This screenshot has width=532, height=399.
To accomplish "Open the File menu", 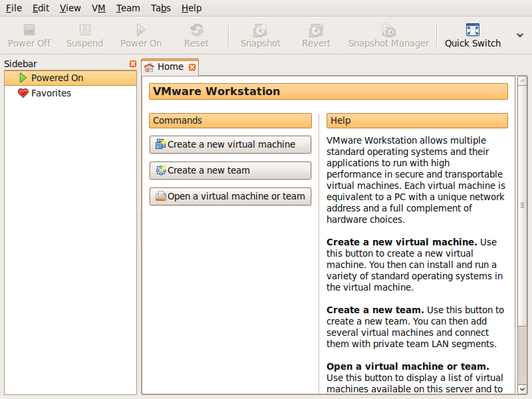I will click(x=14, y=8).
